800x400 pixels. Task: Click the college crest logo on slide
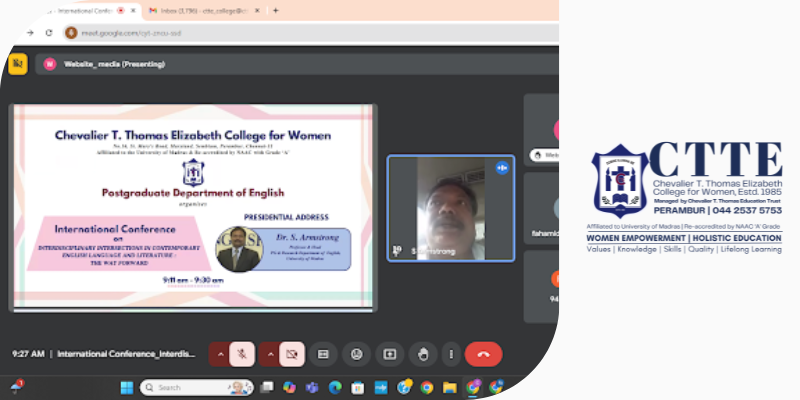click(x=193, y=172)
